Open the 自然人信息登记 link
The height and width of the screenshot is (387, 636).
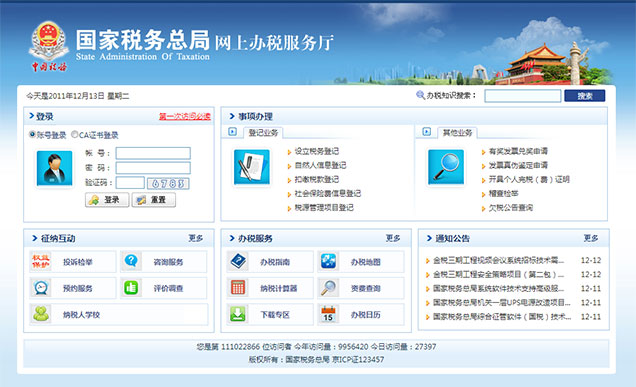pos(320,165)
